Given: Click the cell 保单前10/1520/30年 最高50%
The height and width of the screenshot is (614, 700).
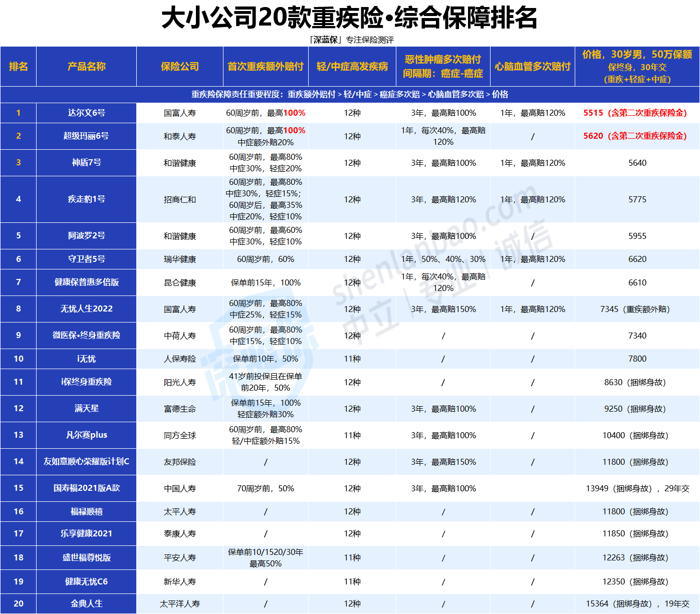Looking at the screenshot, I should coord(266,557).
